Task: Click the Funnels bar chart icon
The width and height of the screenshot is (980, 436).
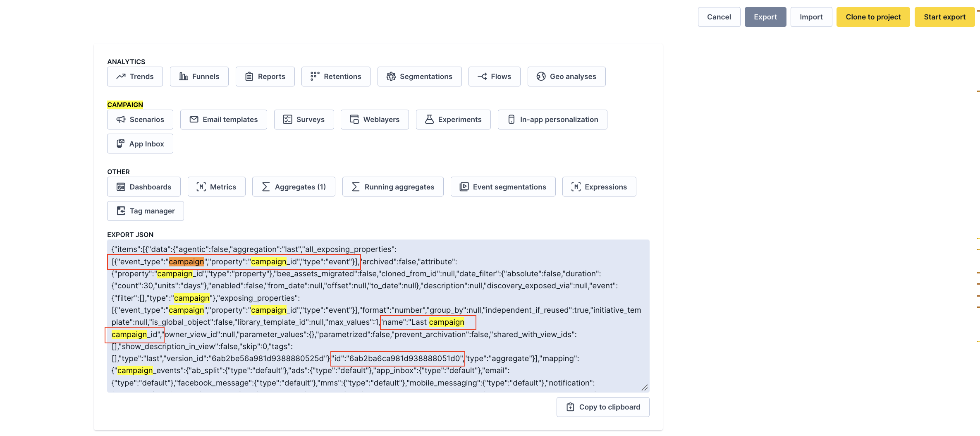Action: (x=184, y=77)
